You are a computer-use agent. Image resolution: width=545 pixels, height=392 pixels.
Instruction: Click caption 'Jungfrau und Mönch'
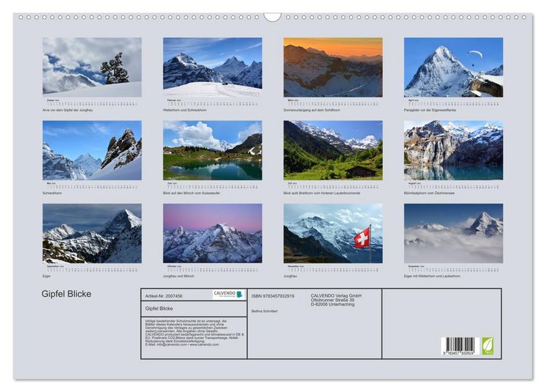178,276
